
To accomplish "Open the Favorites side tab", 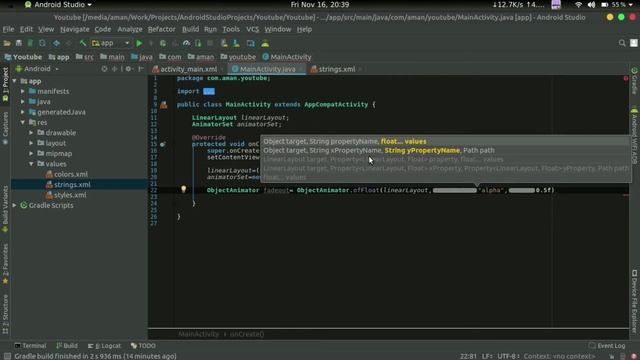I will (x=5, y=264).
